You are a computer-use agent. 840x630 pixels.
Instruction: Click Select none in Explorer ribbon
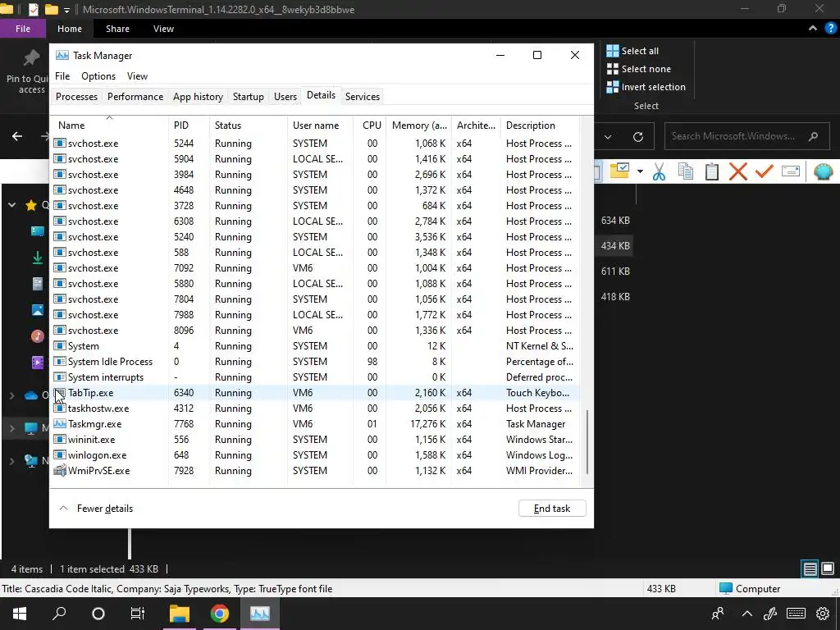(638, 69)
